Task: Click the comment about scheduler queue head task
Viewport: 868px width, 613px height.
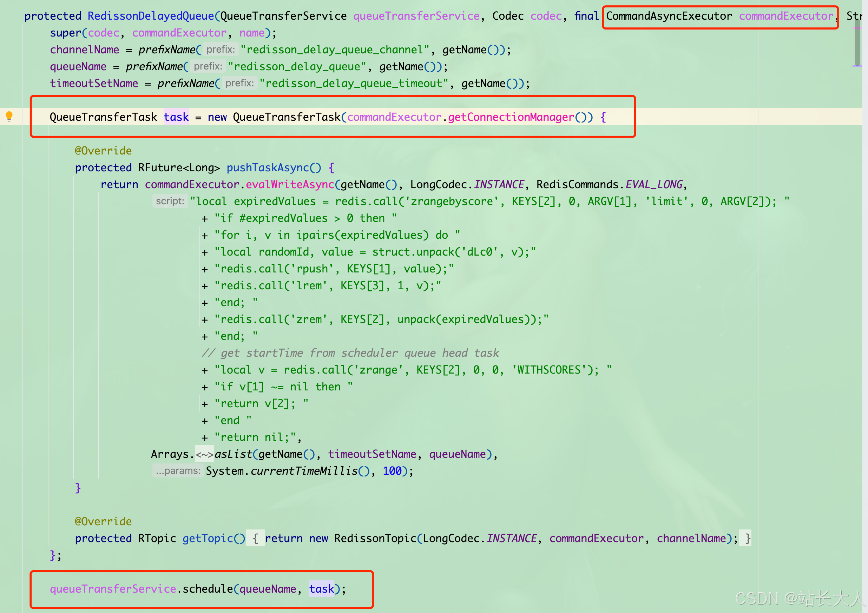Action: pos(350,353)
